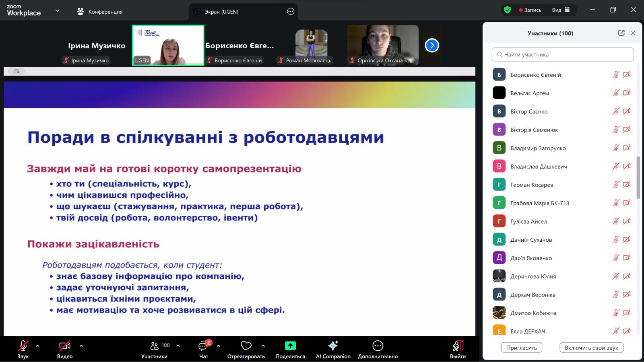Image resolution: width=644 pixels, height=362 pixels.
Task: Click the Пригласить invite button
Action: [521, 348]
